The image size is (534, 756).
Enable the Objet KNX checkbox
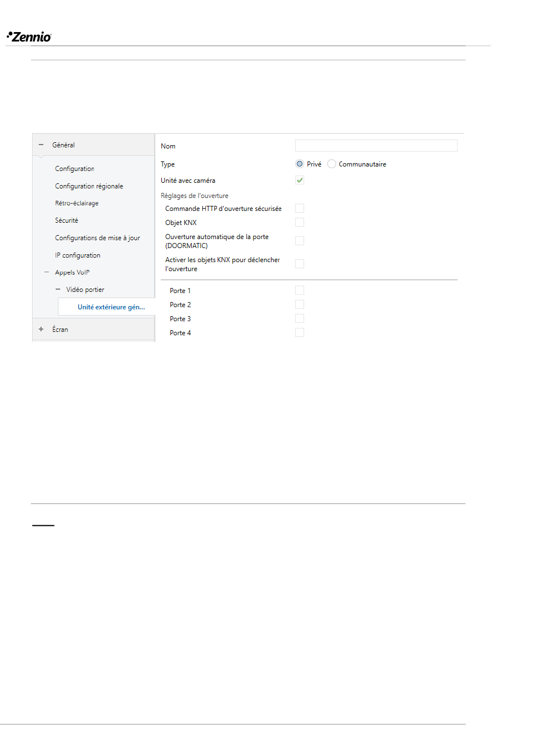coord(300,222)
